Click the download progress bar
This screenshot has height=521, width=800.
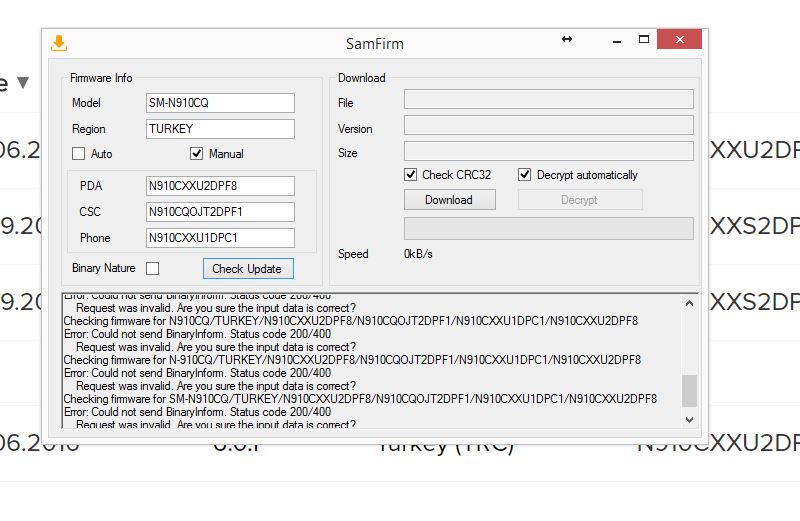[548, 228]
